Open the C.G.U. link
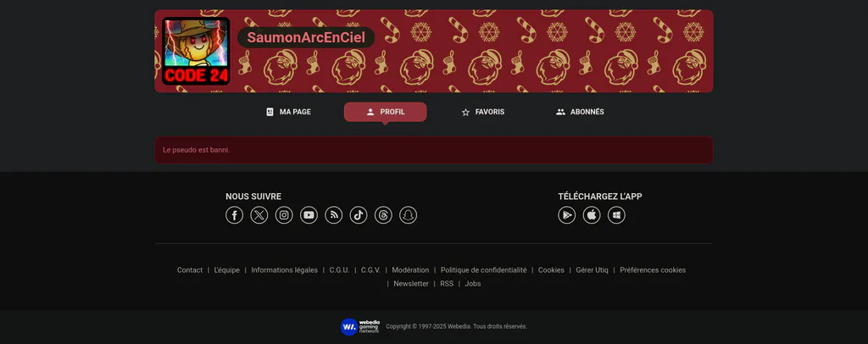This screenshot has height=344, width=868. pyautogui.click(x=339, y=270)
